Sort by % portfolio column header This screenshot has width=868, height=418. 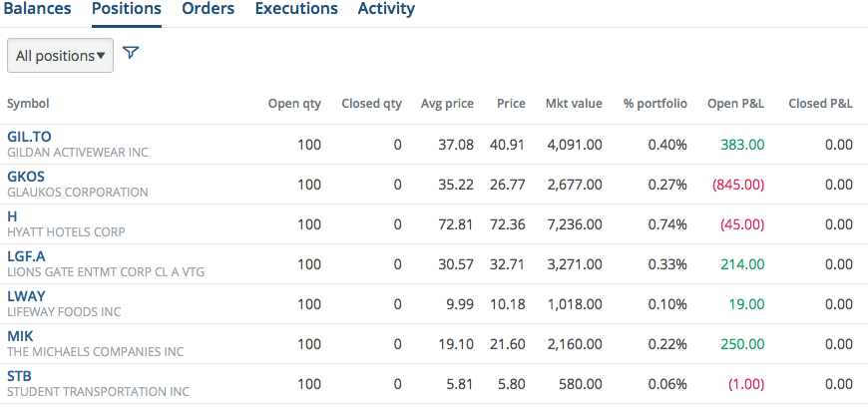(655, 104)
